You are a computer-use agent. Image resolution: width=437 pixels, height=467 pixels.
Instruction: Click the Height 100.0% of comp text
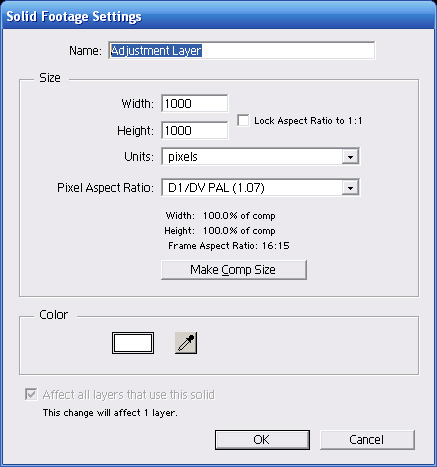coord(220,231)
